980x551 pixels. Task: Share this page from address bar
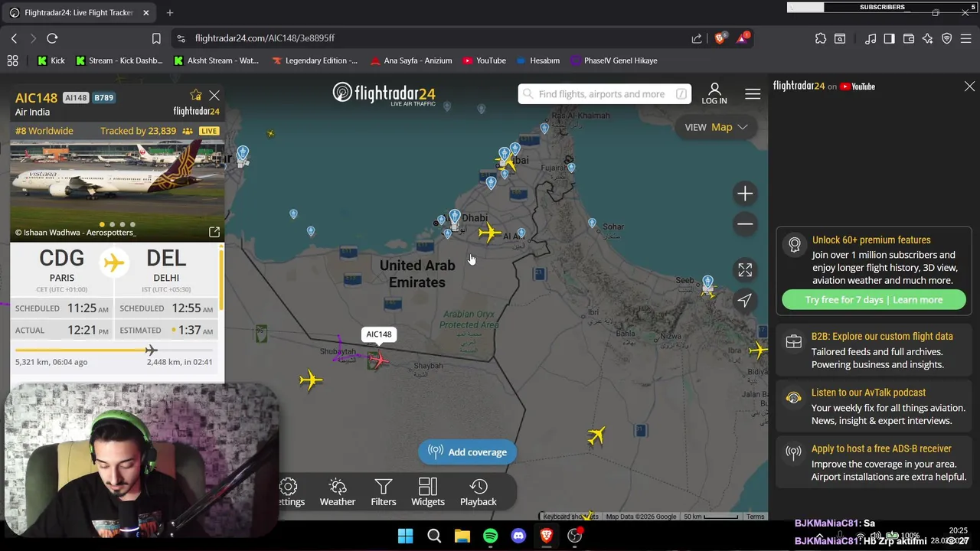(x=697, y=38)
